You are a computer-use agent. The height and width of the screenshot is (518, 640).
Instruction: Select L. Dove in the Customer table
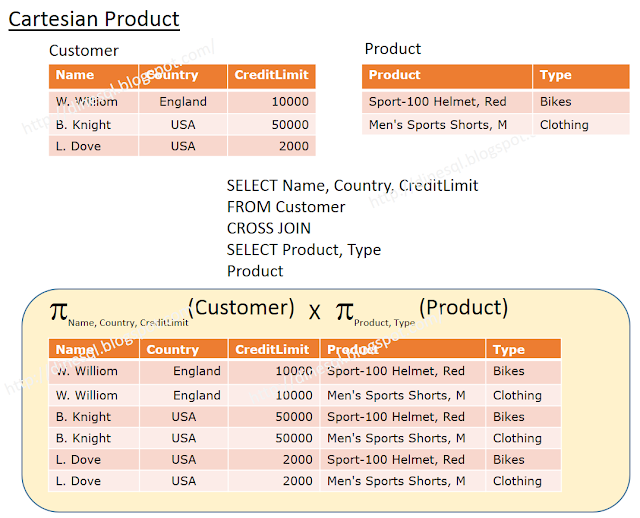coord(78,146)
